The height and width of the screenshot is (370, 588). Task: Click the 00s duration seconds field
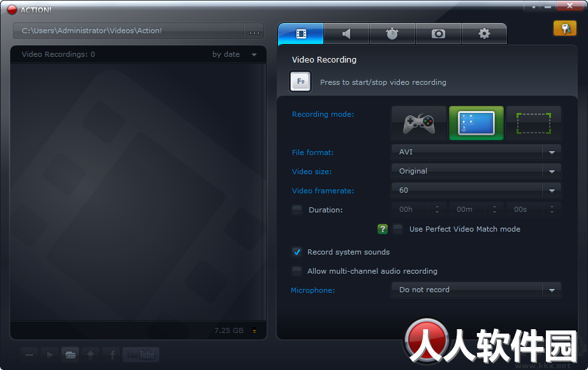533,209
